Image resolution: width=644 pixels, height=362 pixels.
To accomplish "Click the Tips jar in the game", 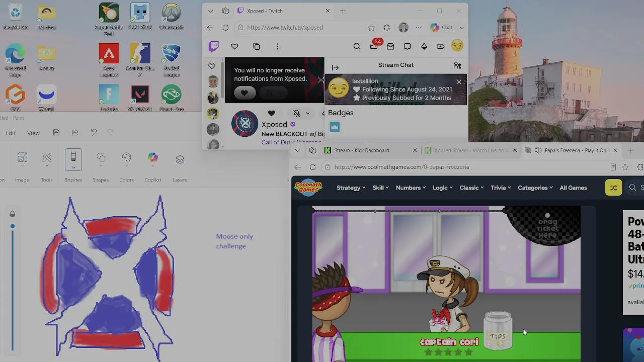I will click(x=498, y=330).
